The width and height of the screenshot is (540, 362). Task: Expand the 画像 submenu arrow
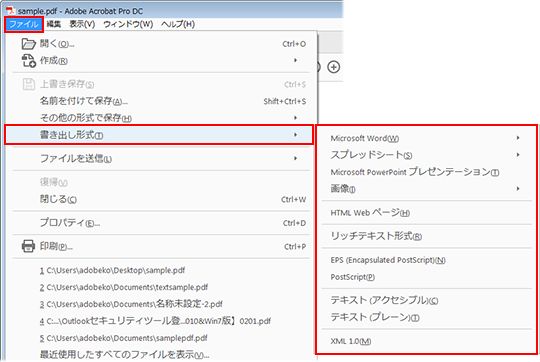518,188
